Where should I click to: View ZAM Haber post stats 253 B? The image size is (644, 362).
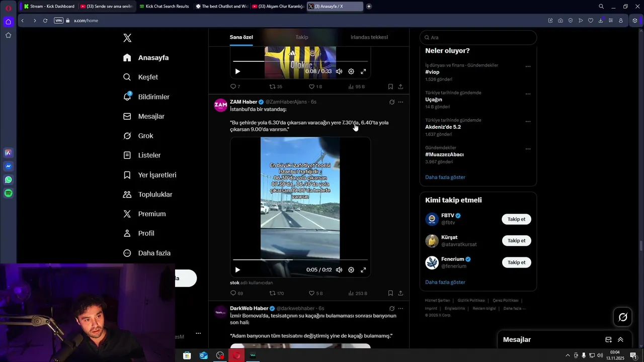[x=357, y=293]
